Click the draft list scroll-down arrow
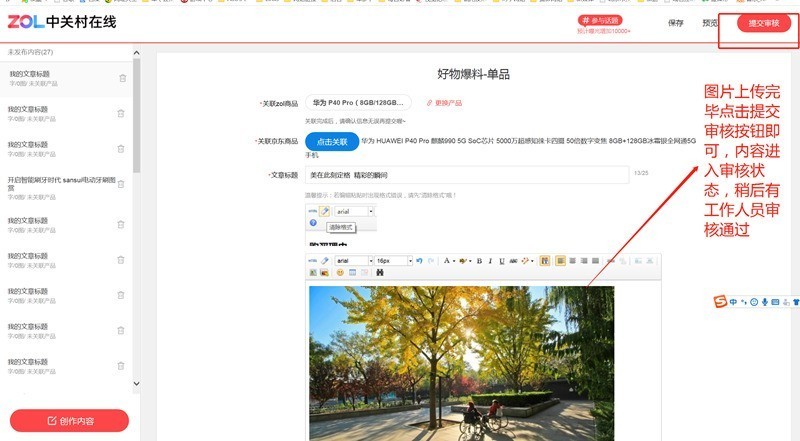This screenshot has width=800, height=441. click(x=136, y=383)
